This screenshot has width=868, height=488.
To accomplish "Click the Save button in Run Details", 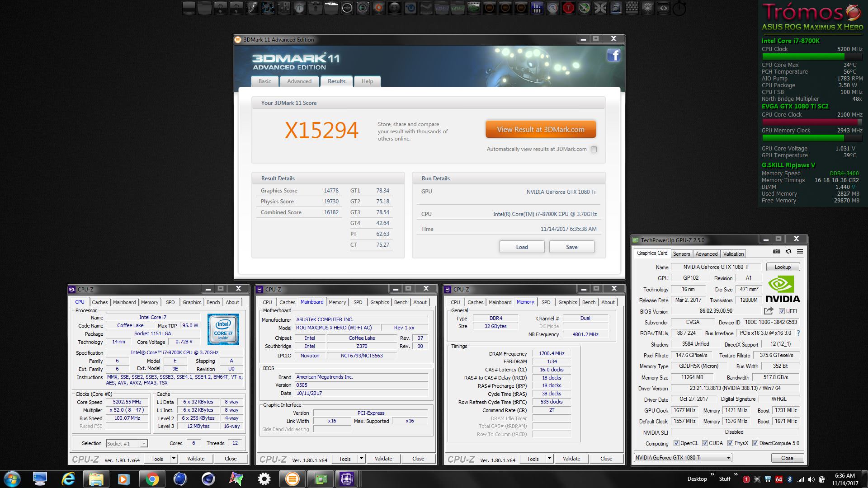I will coord(571,247).
